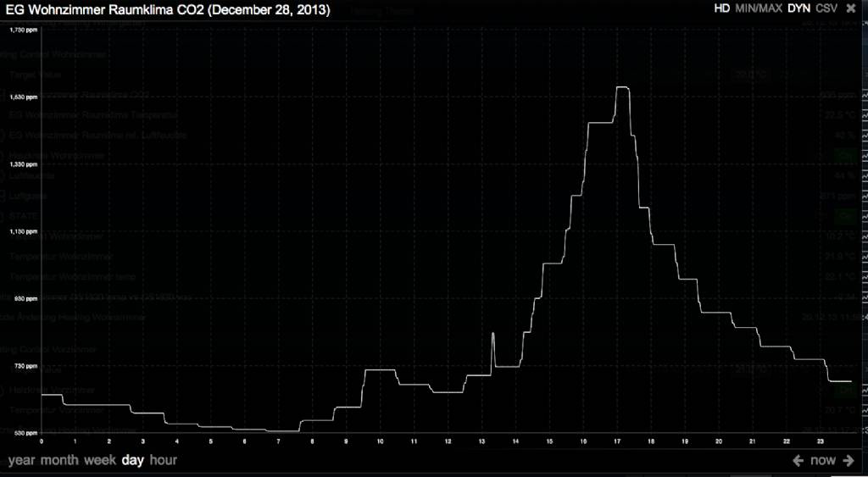Go to previous day with left arrow

click(x=798, y=461)
